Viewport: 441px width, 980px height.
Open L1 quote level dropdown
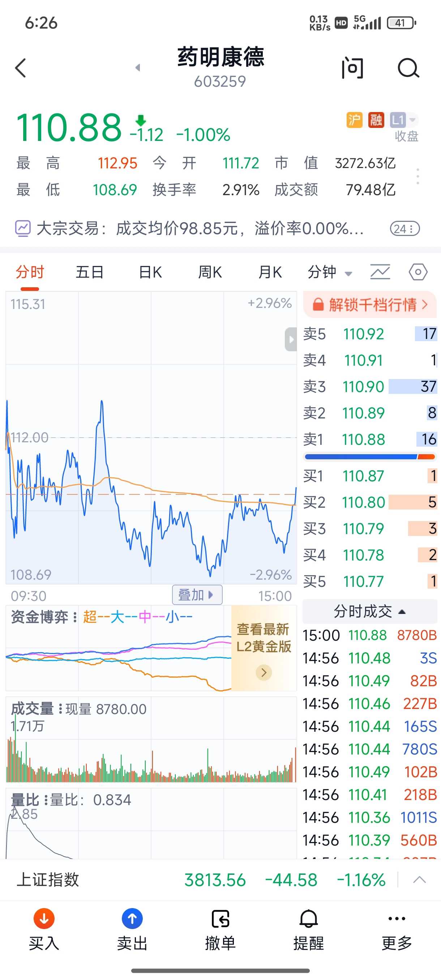(x=404, y=120)
